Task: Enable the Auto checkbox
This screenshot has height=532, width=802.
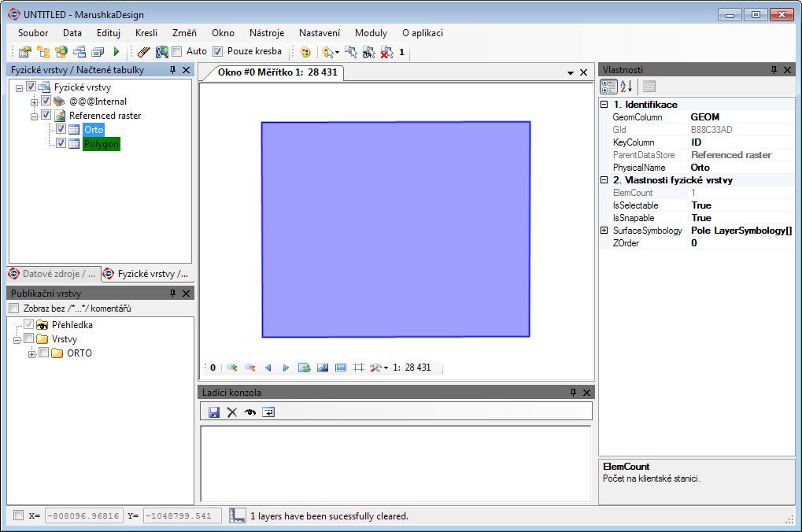Action: coord(177,51)
